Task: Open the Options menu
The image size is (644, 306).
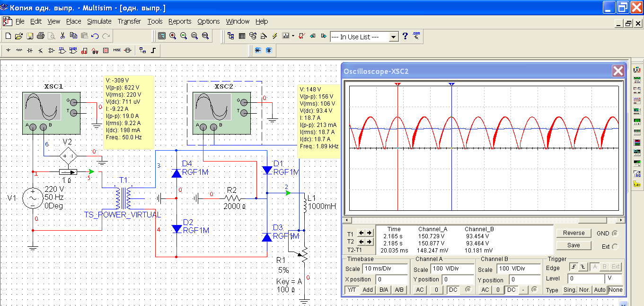Action: [209, 21]
